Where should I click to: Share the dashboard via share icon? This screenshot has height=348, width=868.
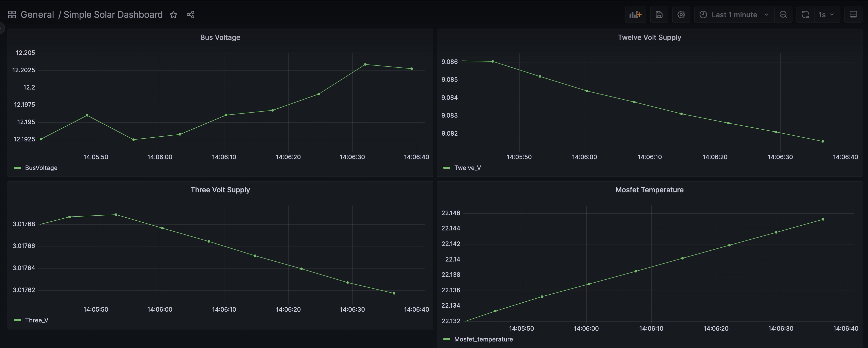[x=190, y=15]
